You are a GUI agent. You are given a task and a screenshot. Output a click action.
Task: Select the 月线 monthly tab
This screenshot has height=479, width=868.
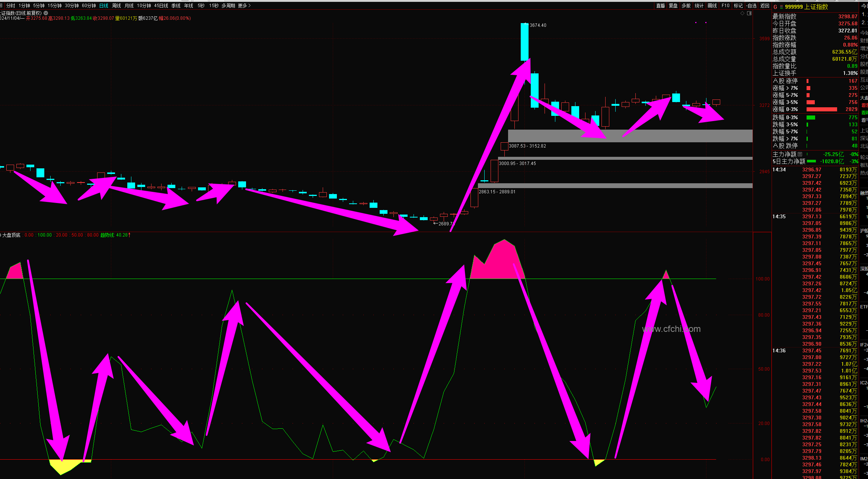click(129, 6)
